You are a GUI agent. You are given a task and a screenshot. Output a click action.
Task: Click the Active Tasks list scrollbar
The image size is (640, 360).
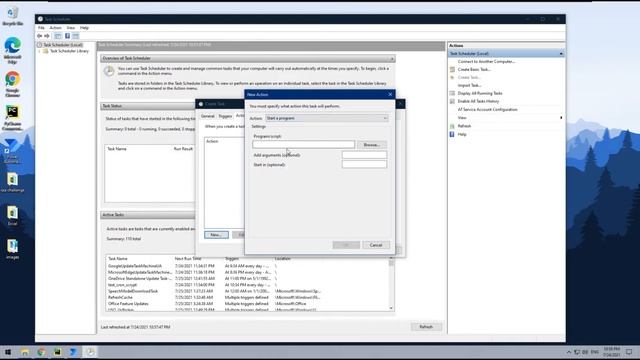[391, 284]
